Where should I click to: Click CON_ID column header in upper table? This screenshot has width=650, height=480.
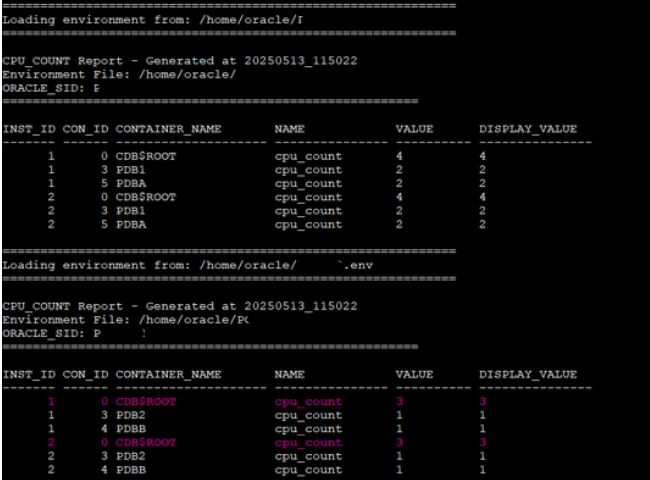[x=85, y=129]
